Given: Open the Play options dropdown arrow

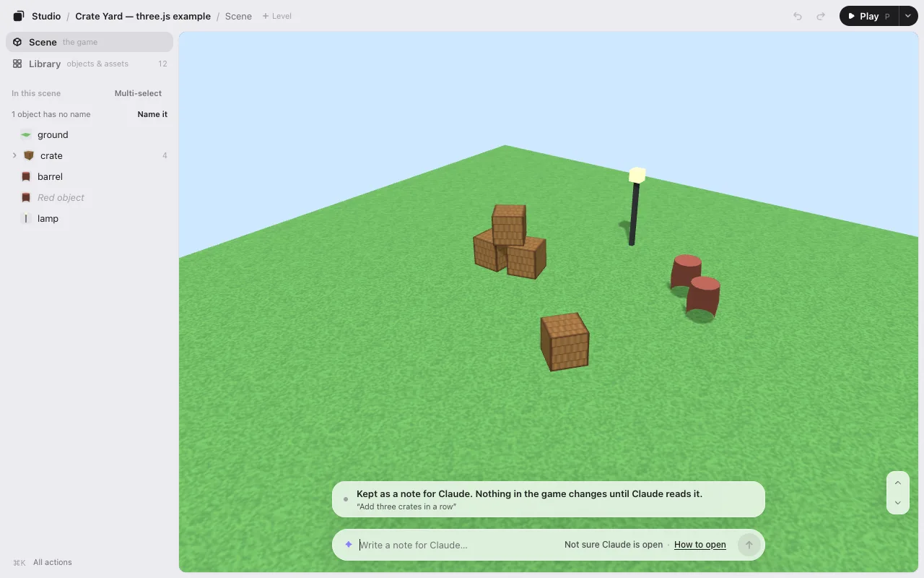Looking at the screenshot, I should (x=908, y=16).
